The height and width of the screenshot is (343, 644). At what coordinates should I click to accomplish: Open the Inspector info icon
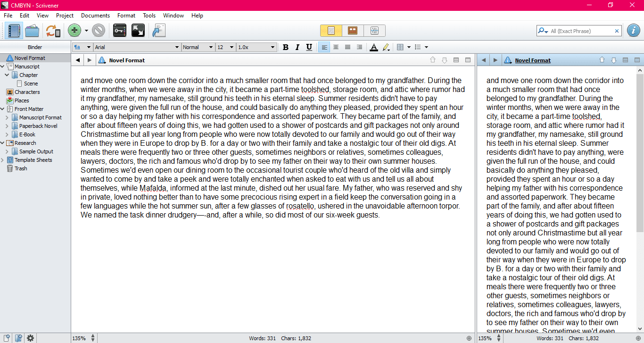[x=633, y=31]
